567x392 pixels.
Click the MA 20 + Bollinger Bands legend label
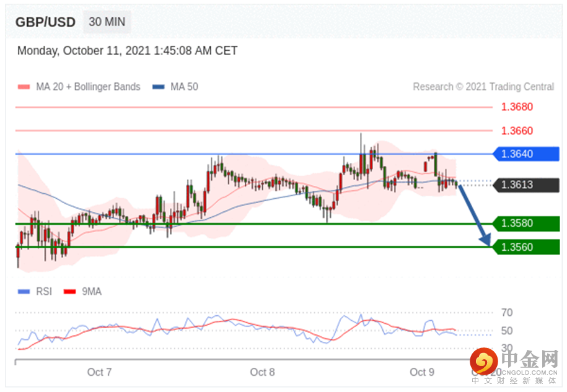pos(88,87)
